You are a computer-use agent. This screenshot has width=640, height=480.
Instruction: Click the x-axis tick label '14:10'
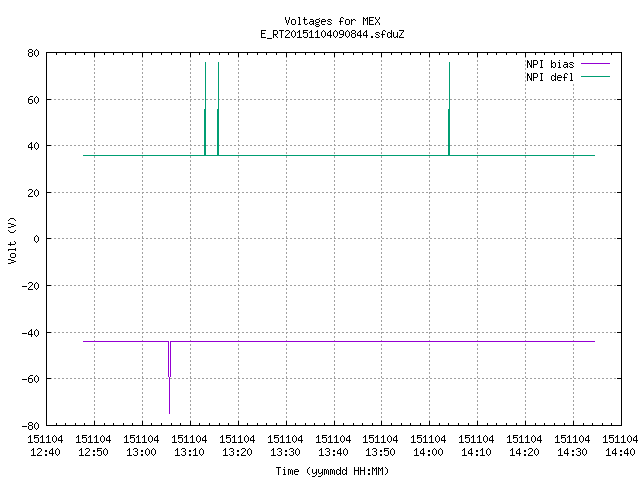coord(476,452)
